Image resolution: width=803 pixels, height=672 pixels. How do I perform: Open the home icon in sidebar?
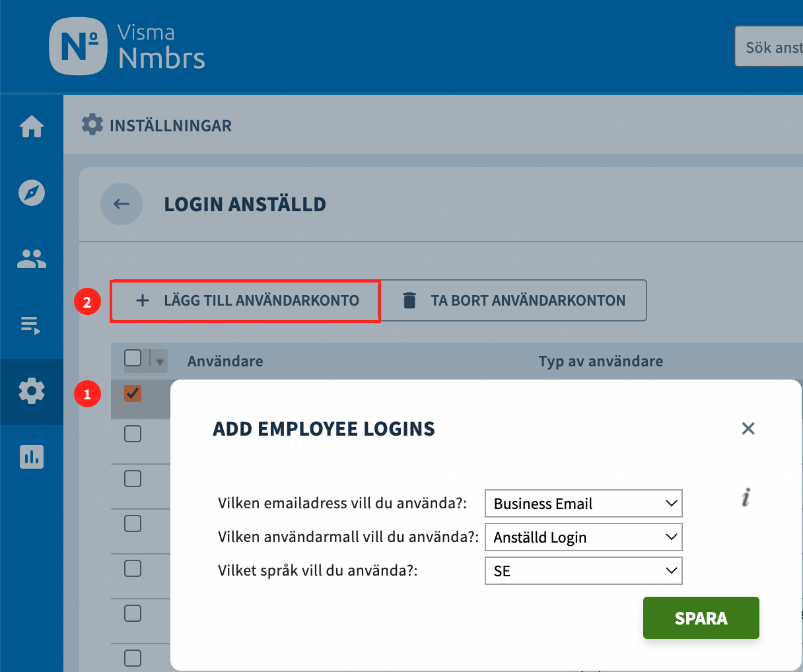pyautogui.click(x=32, y=126)
